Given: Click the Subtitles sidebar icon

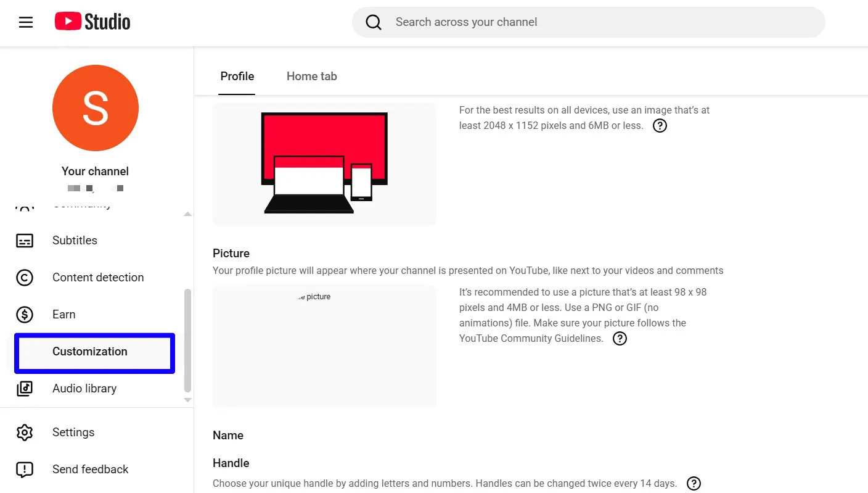Looking at the screenshot, I should pos(25,241).
